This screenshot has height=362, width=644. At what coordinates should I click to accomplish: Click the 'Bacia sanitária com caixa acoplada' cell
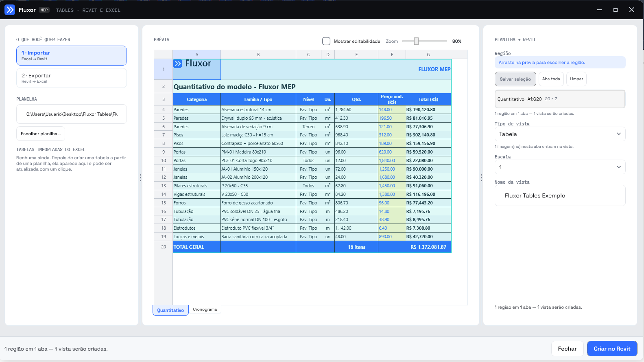(258, 237)
